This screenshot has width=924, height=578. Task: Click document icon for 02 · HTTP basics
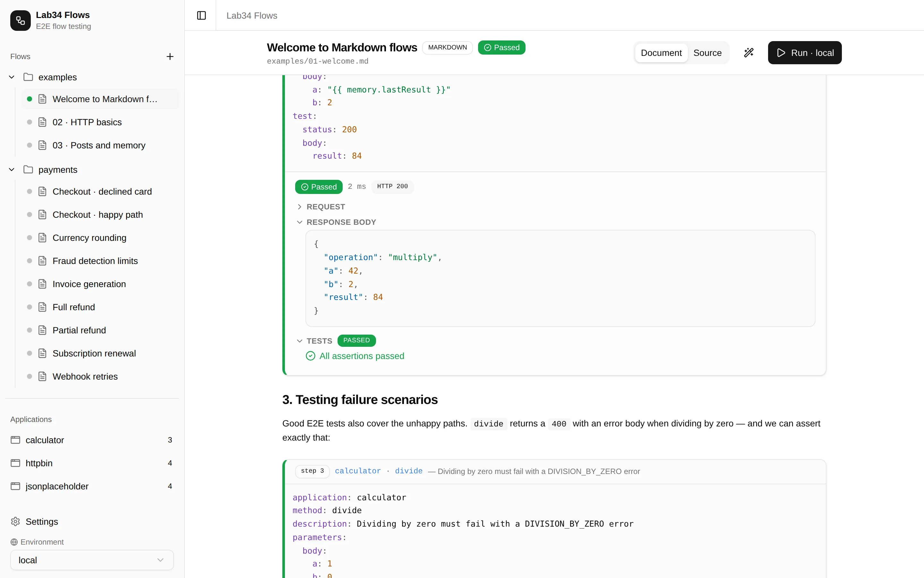point(42,122)
